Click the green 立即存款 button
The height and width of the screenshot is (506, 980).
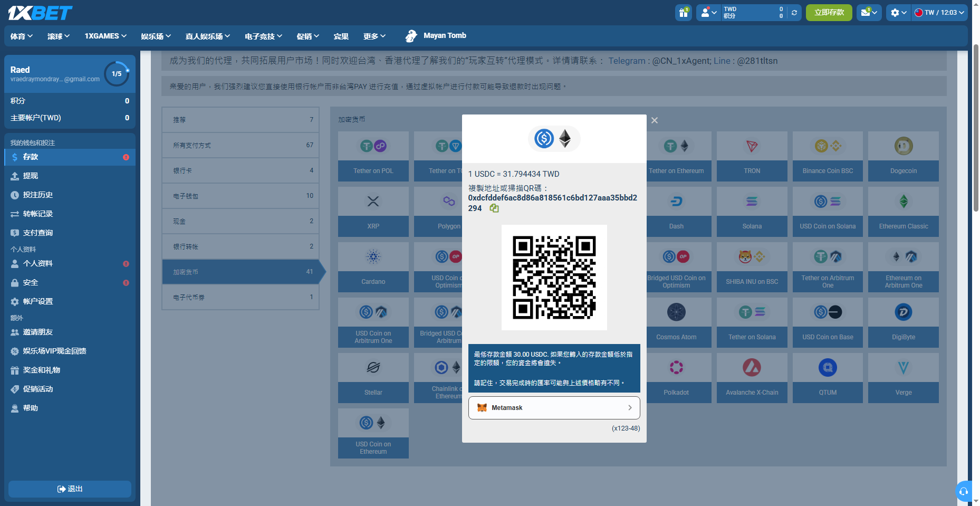point(829,13)
